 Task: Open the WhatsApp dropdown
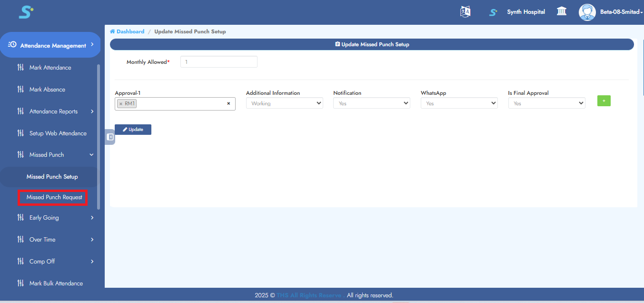point(459,103)
